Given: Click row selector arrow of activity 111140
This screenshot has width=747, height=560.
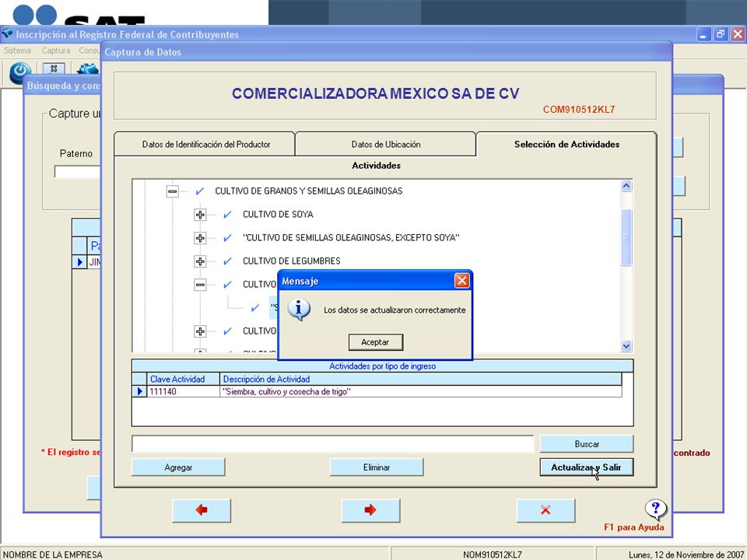Looking at the screenshot, I should click(139, 391).
